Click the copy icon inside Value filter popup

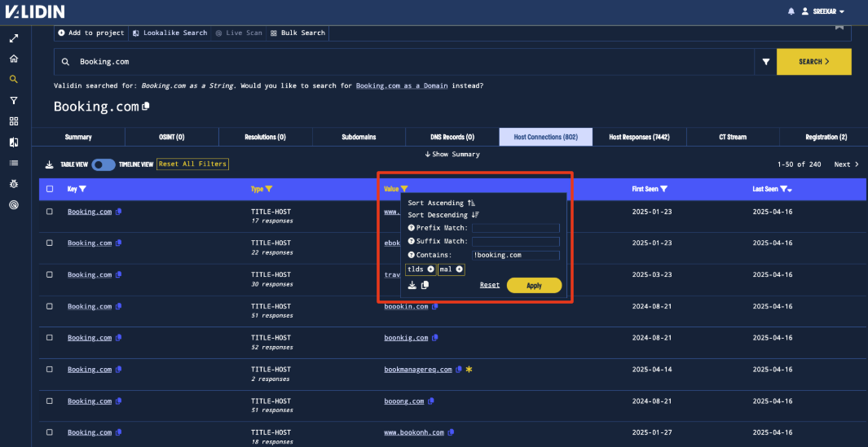click(x=425, y=285)
